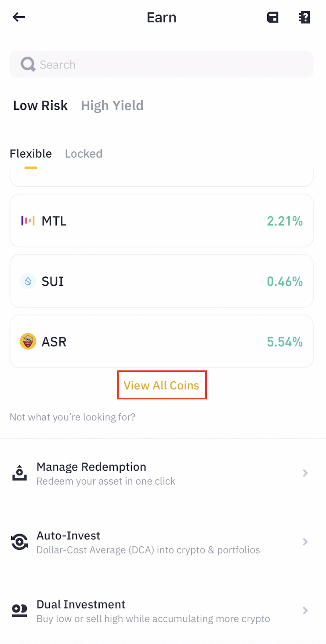Click the Auto-Invest icon
The height and width of the screenshot is (644, 326).
point(19,542)
